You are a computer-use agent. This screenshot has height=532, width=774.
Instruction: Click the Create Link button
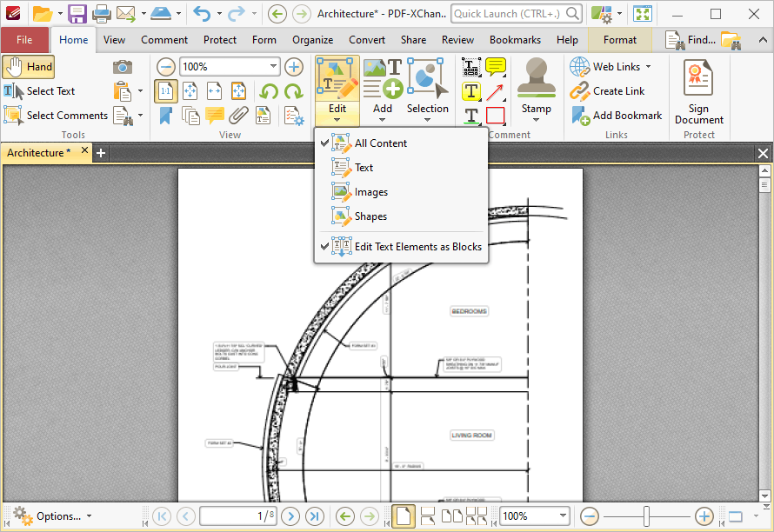(607, 91)
